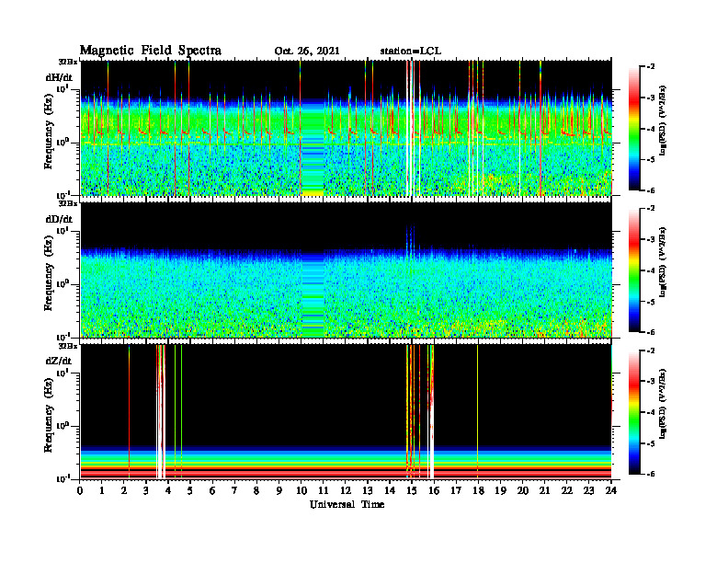Click hour "0" on the Universal Time axis
The image size is (728, 563).
pyautogui.click(x=80, y=491)
